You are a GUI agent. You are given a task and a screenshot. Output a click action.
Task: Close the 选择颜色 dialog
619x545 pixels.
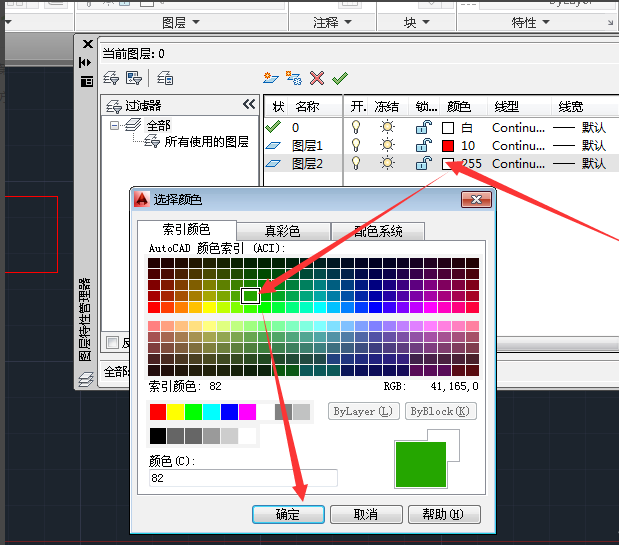pos(476,199)
